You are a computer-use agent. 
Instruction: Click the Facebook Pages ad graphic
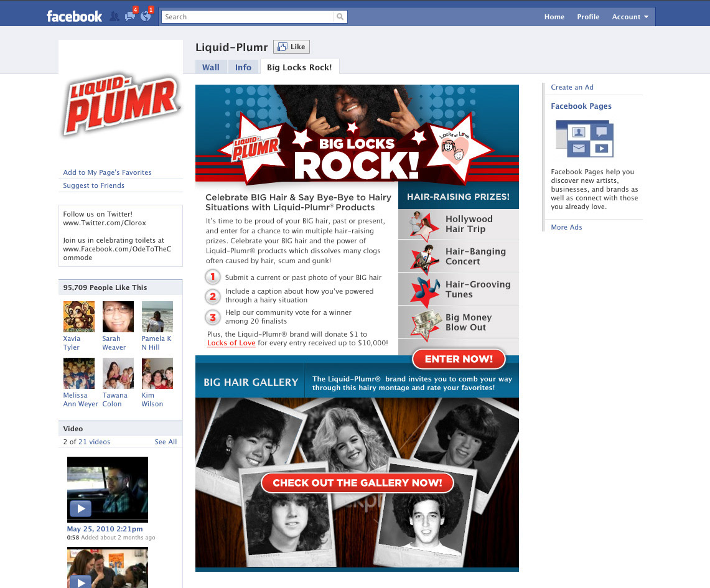pos(584,139)
